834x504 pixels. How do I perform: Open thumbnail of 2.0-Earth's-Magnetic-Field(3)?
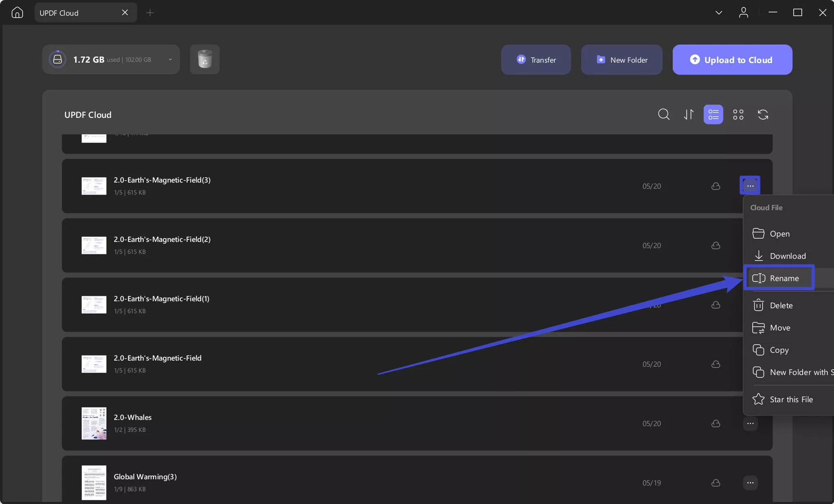94,186
